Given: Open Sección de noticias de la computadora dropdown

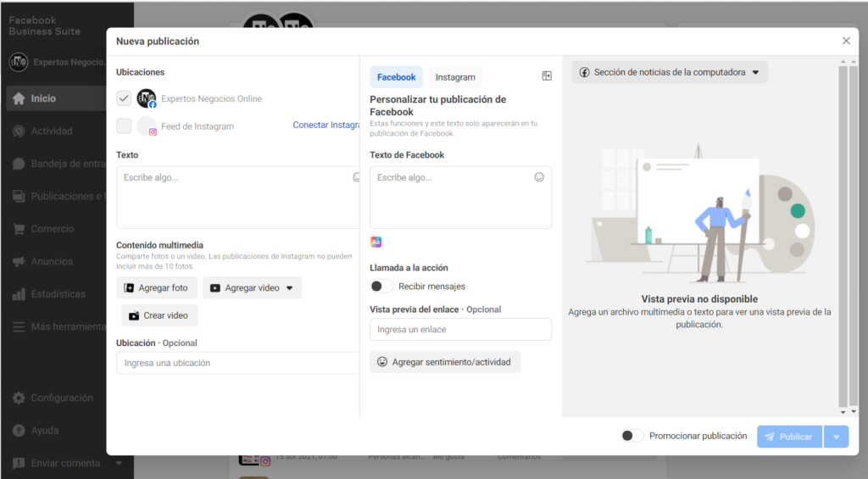Looking at the screenshot, I should coord(670,72).
